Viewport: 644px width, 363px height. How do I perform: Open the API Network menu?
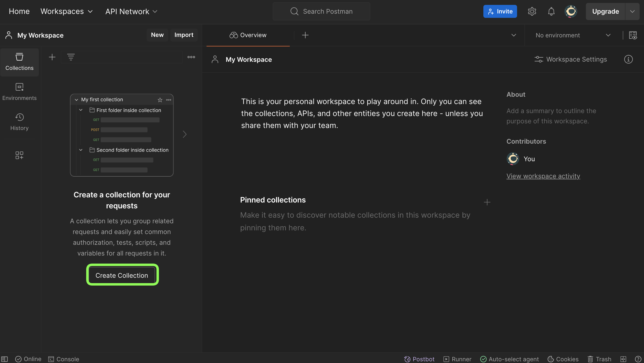click(x=131, y=11)
